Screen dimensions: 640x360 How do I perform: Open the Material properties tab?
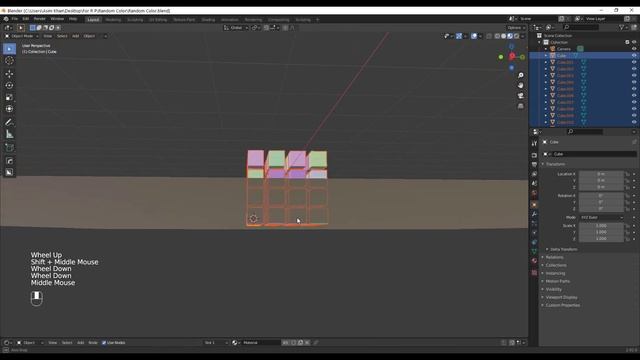tap(534, 260)
